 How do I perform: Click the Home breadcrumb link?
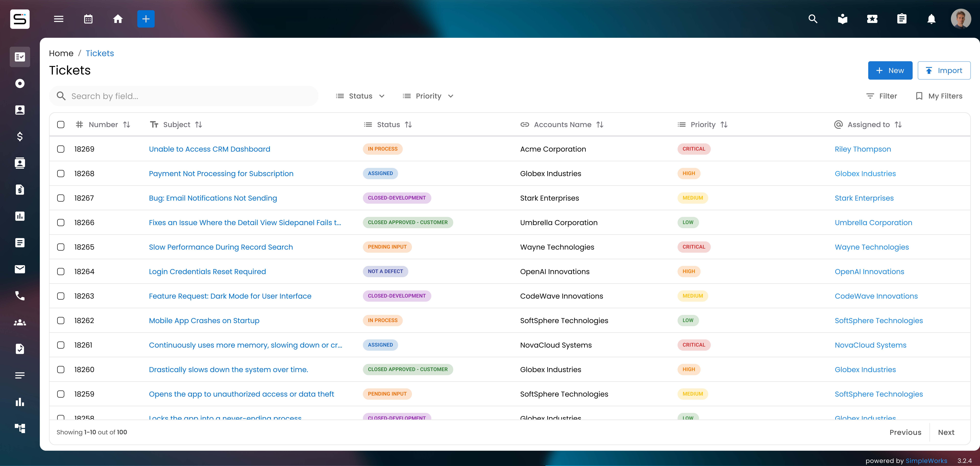[x=61, y=53]
